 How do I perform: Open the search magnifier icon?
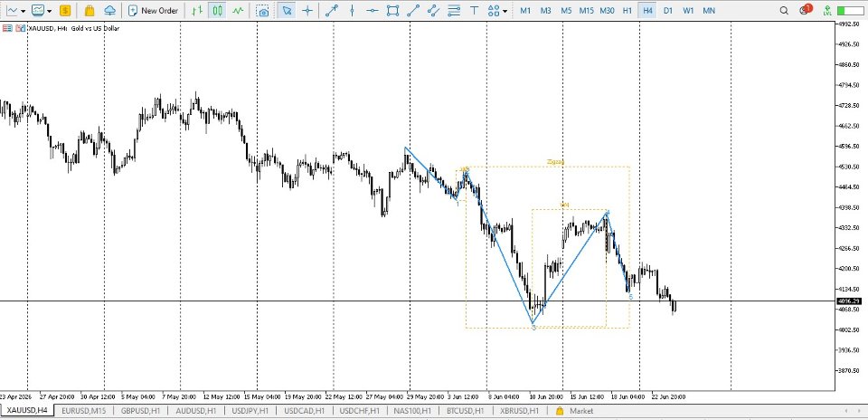pos(783,11)
